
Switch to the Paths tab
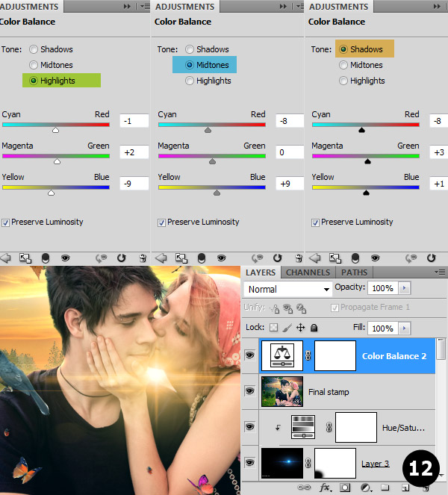point(354,273)
